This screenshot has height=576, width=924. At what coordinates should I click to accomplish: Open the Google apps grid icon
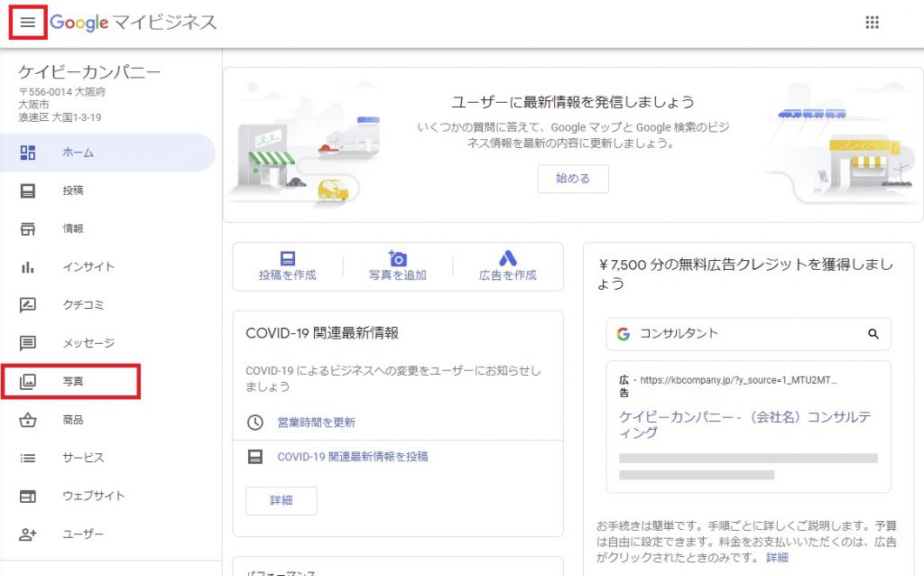pos(872,23)
